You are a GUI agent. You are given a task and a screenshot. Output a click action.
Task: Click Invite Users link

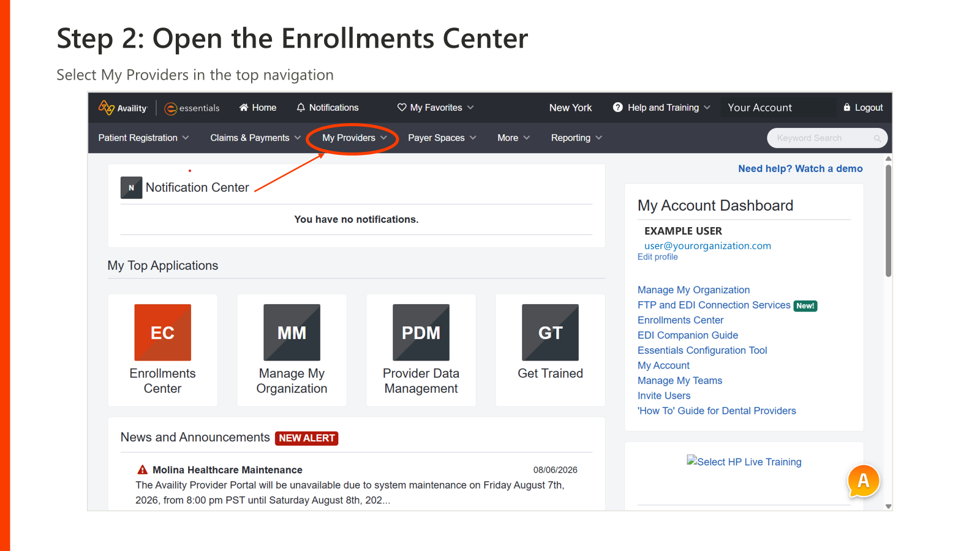click(x=664, y=395)
